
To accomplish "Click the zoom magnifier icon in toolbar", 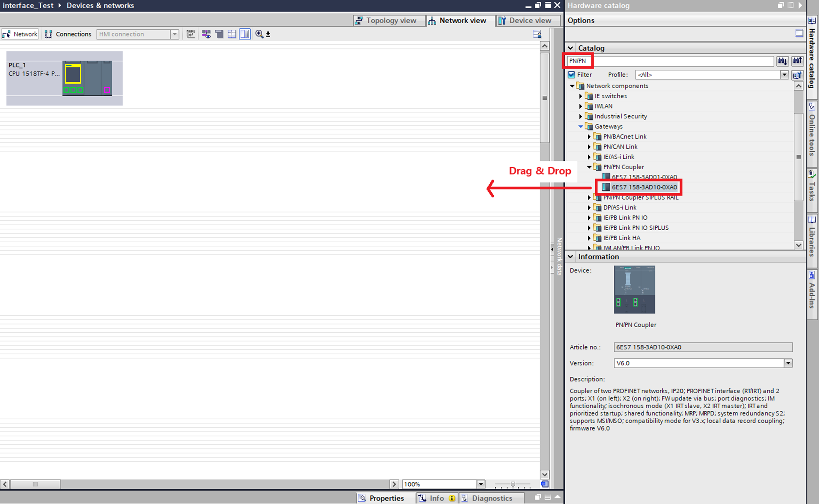I will (x=259, y=34).
